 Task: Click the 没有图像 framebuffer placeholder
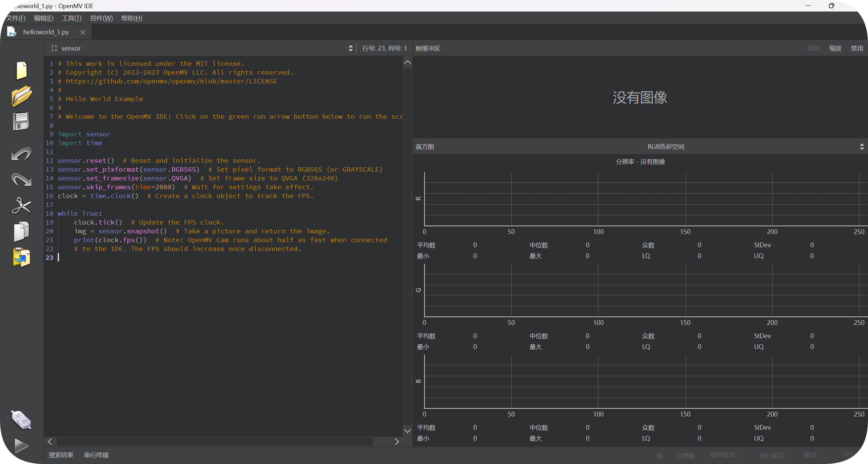(640, 97)
